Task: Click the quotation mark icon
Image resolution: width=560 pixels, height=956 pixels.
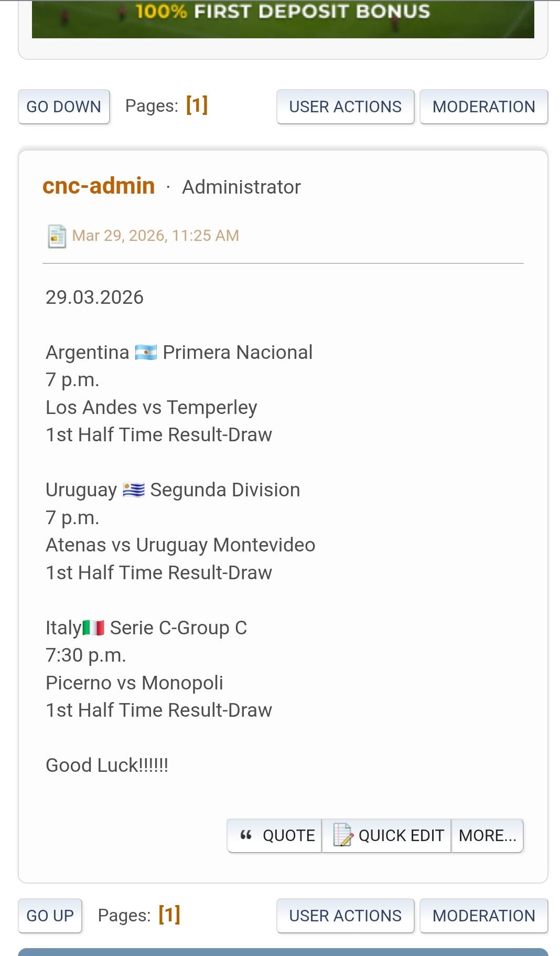Action: (246, 835)
